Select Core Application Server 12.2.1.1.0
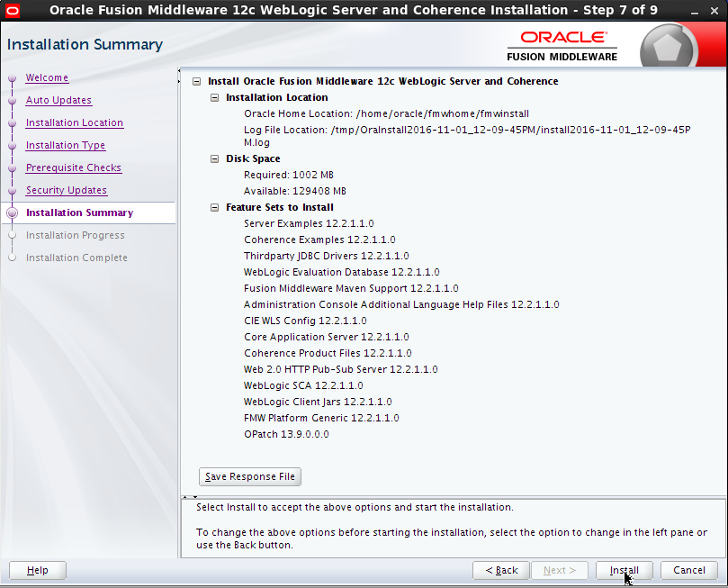 (x=327, y=337)
